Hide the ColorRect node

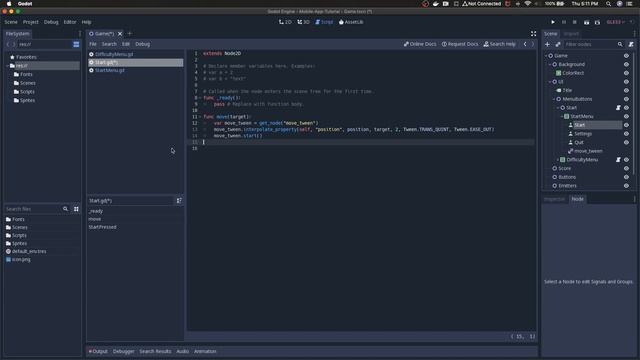pos(626,73)
